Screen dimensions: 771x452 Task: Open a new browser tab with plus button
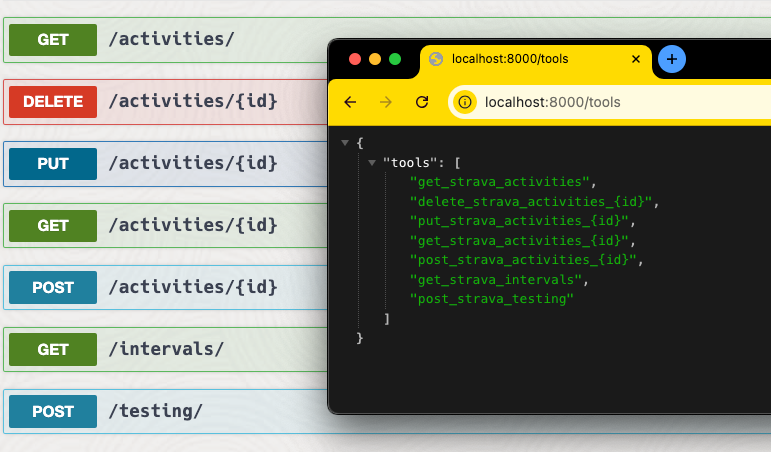click(672, 59)
